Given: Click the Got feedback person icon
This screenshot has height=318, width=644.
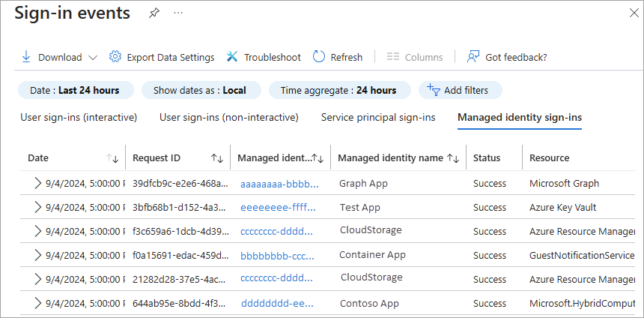Looking at the screenshot, I should (x=473, y=57).
